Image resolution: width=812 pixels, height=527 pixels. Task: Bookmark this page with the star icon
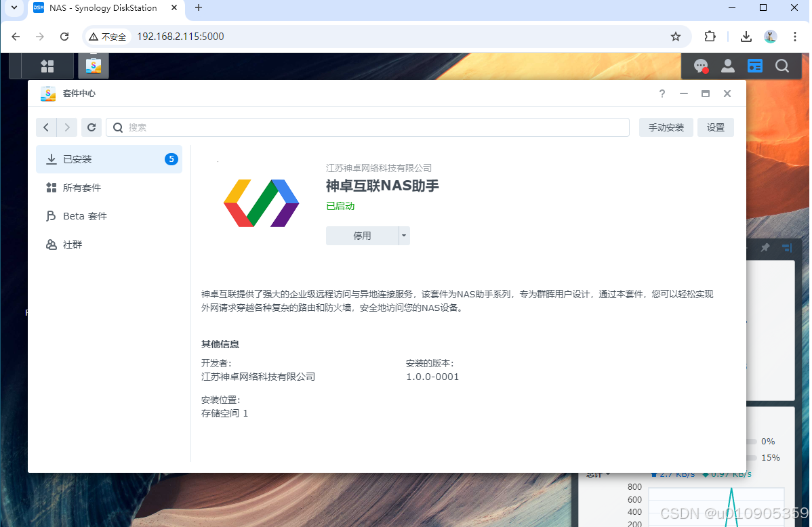coord(675,36)
